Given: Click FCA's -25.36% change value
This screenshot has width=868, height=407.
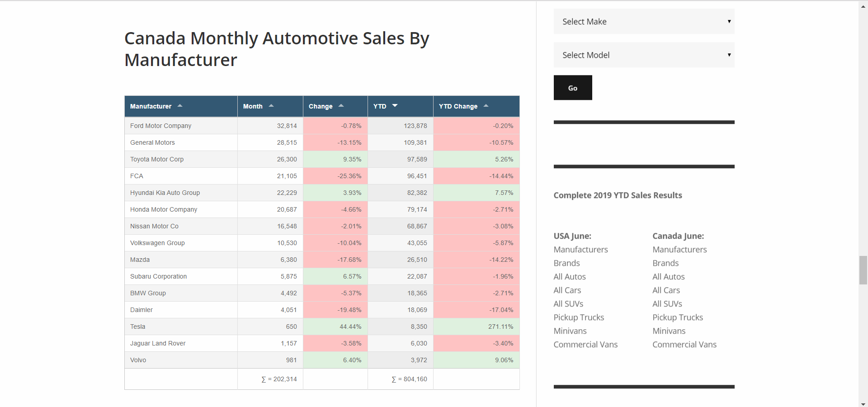Looking at the screenshot, I should click(349, 176).
